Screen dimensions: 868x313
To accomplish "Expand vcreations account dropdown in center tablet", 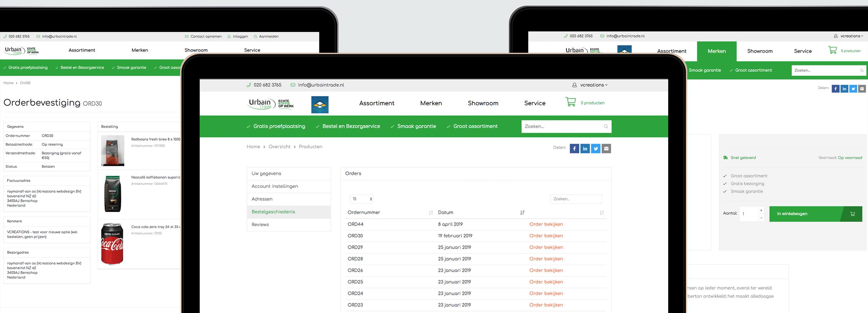I will [x=594, y=85].
